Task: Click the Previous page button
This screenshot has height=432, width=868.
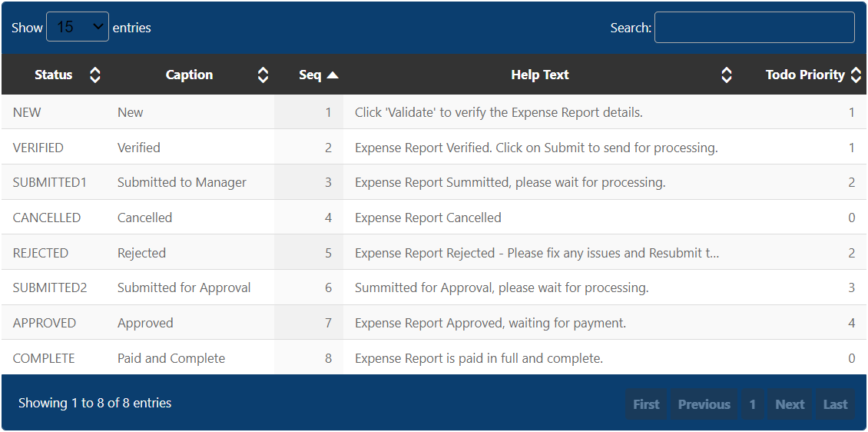Action: pyautogui.click(x=704, y=404)
